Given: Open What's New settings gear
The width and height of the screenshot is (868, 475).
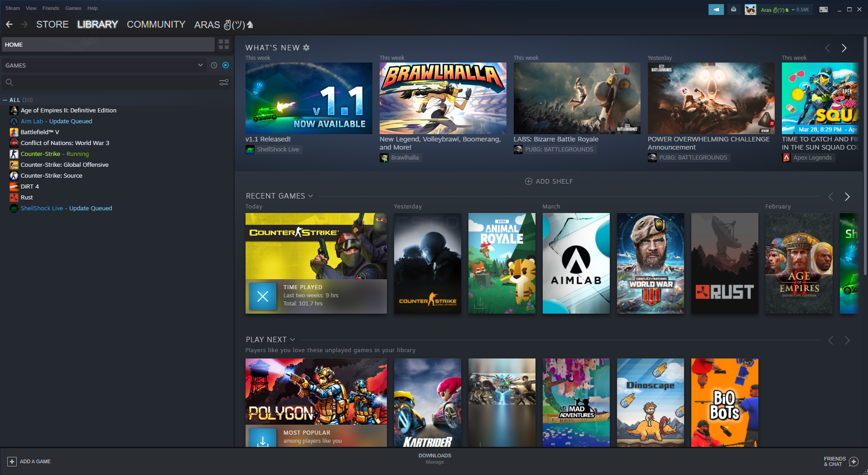Looking at the screenshot, I should point(306,48).
